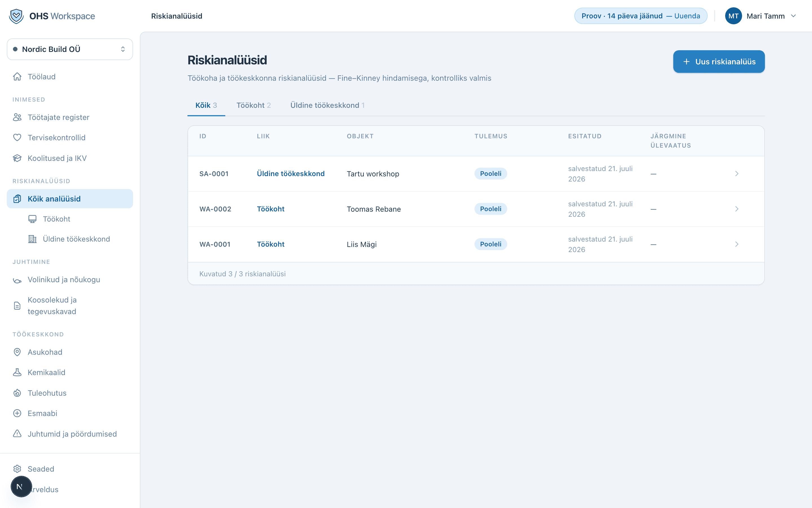The width and height of the screenshot is (812, 508).
Task: Click the MT user avatar
Action: tap(733, 16)
